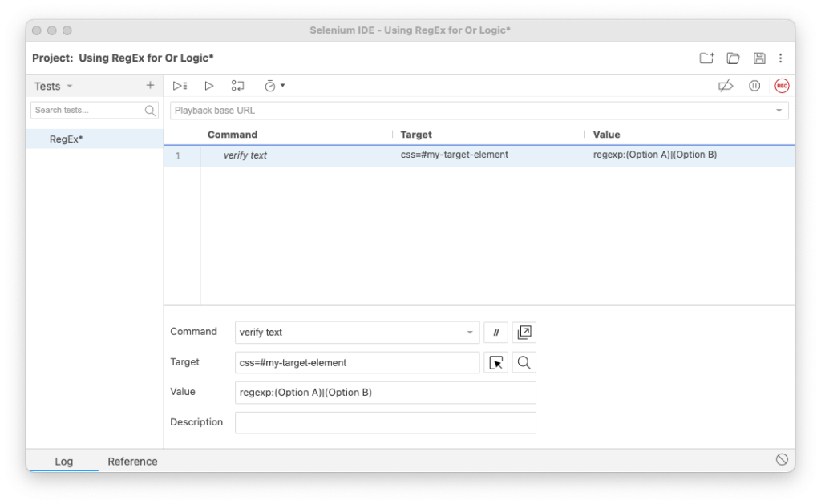Click the Target column header
The image size is (821, 504).
tap(416, 135)
